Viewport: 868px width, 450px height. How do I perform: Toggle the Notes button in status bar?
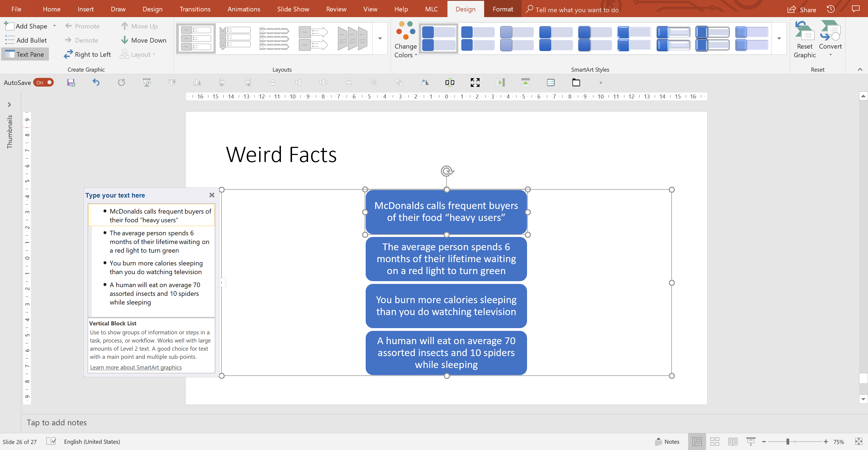pos(667,442)
